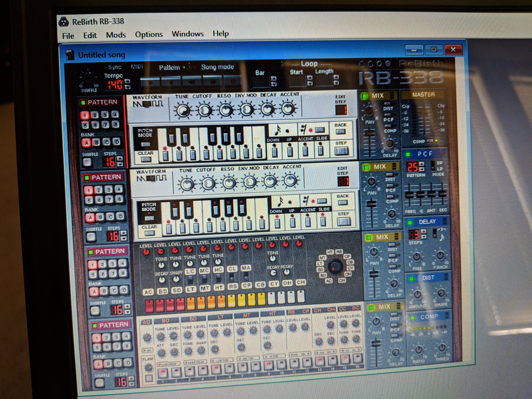Screen dimensions: 532x399
Task: Raise Loop Start with its up arrow
Action: [310, 78]
